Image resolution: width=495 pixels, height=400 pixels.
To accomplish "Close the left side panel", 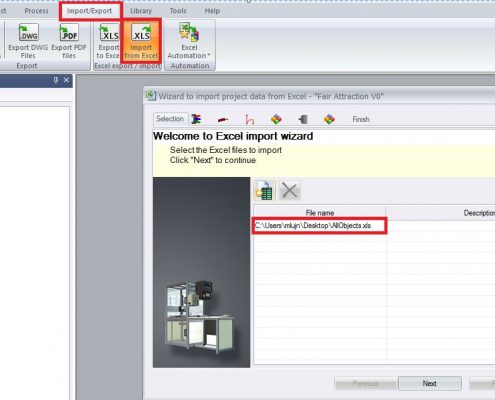I will pos(66,80).
